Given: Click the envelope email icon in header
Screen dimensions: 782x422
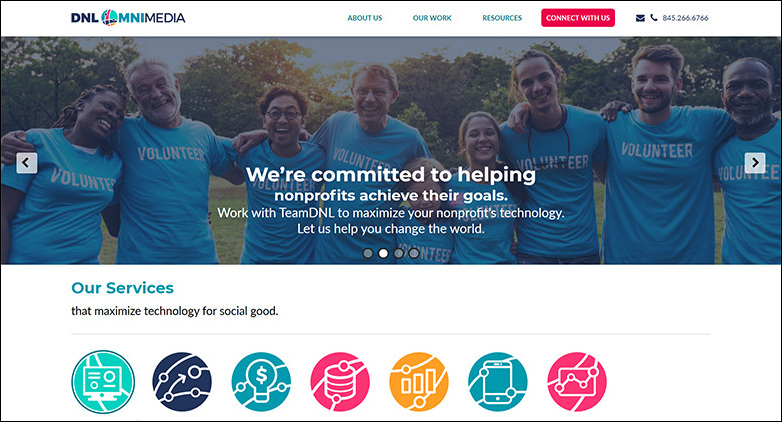Looking at the screenshot, I should click(640, 18).
